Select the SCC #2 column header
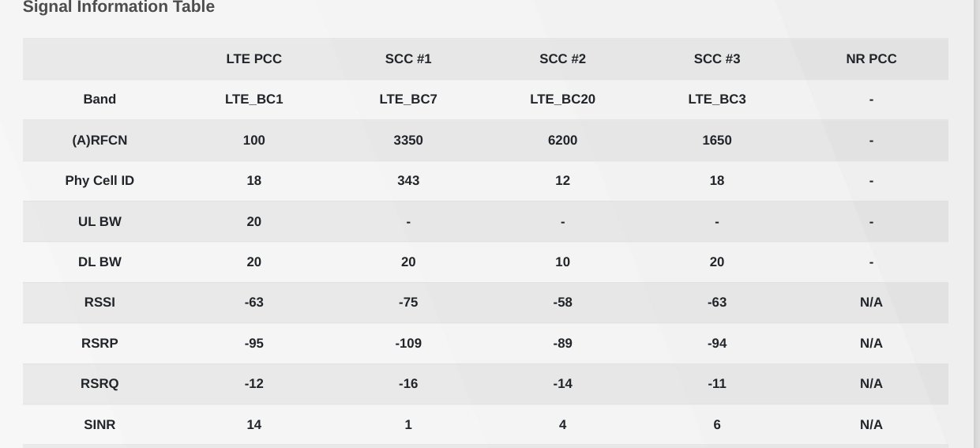The image size is (980, 448). (562, 58)
